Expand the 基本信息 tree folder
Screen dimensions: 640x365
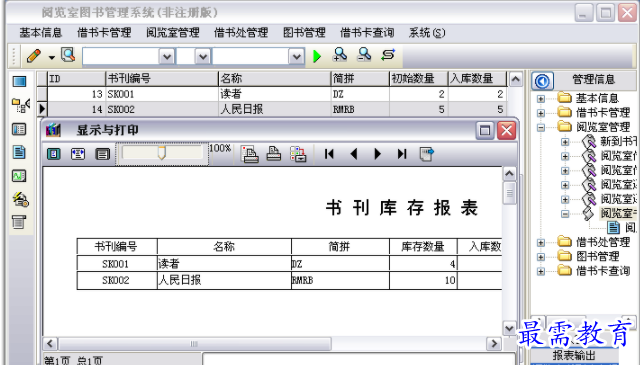pos(541,98)
